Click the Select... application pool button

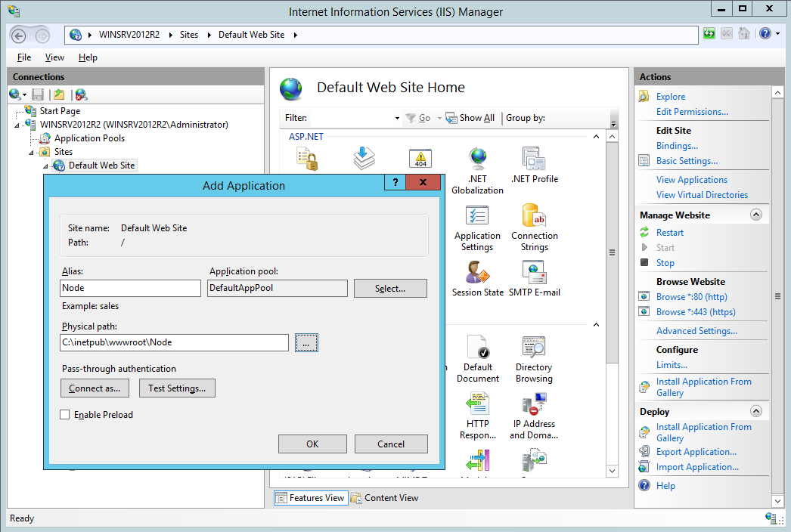[390, 289]
